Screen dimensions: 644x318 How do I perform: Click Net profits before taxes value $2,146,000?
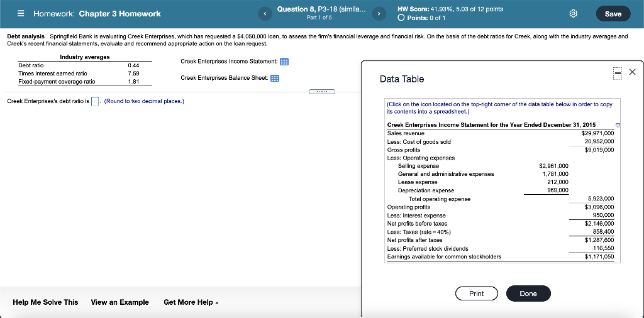click(x=599, y=224)
